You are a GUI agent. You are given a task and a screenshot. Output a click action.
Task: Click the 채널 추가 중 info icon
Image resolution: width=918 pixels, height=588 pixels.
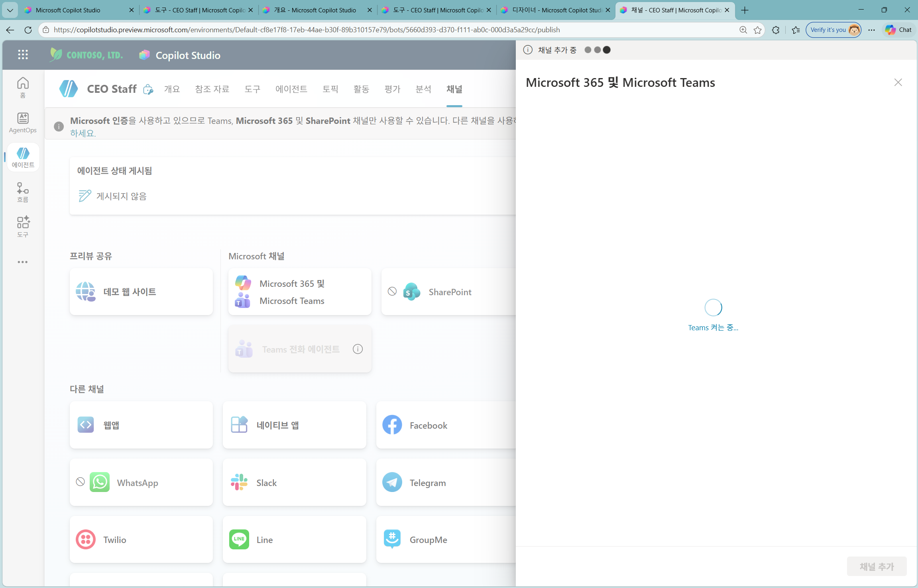[x=528, y=50]
